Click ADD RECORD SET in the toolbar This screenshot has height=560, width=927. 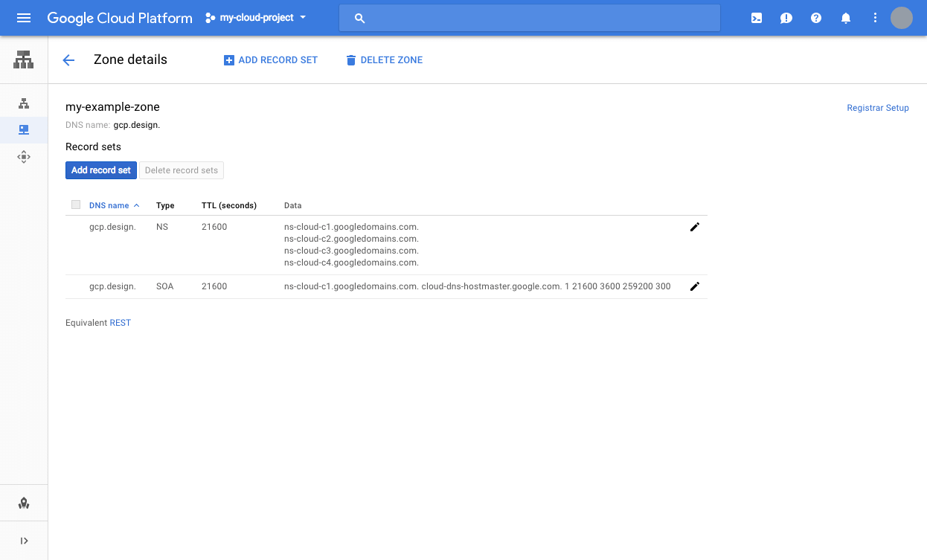pos(271,60)
